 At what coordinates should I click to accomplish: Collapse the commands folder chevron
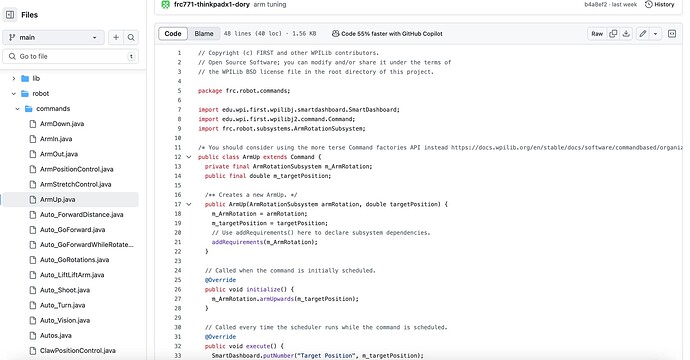18,109
